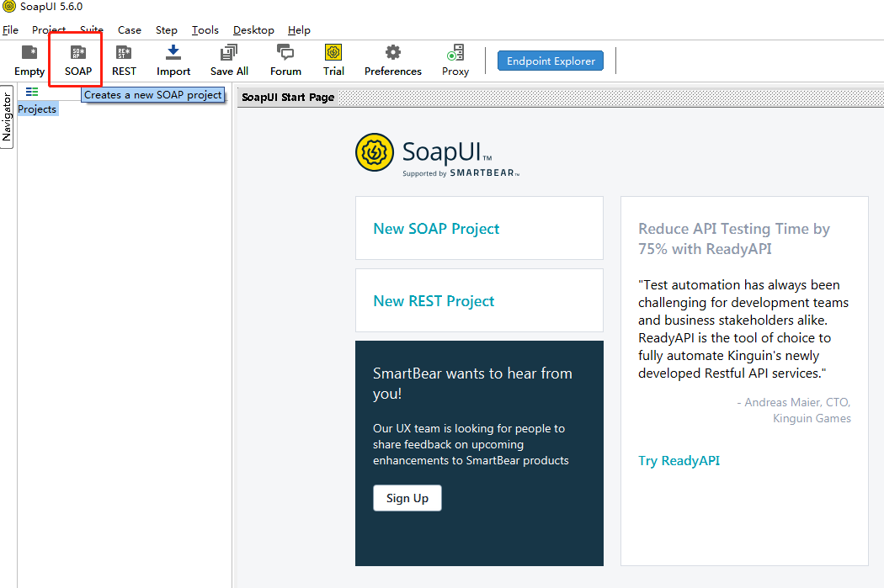The image size is (884, 588).
Task: Click the Sign Up button
Action: pyautogui.click(x=407, y=497)
